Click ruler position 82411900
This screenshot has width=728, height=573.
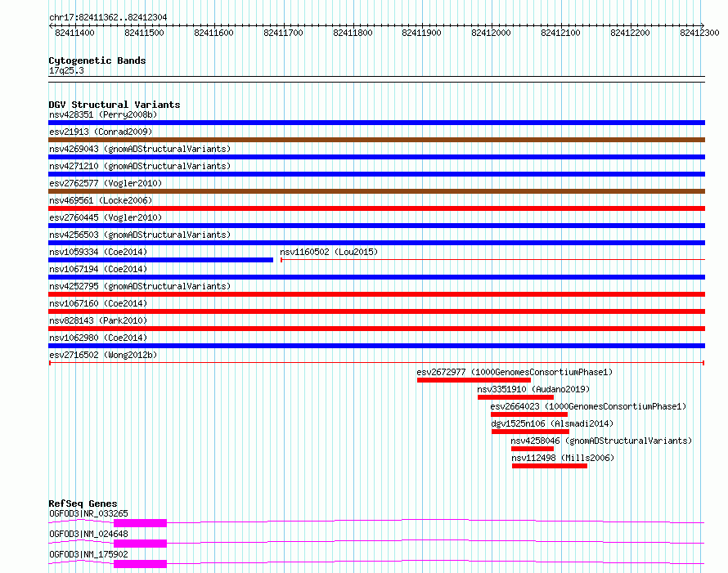421,33
